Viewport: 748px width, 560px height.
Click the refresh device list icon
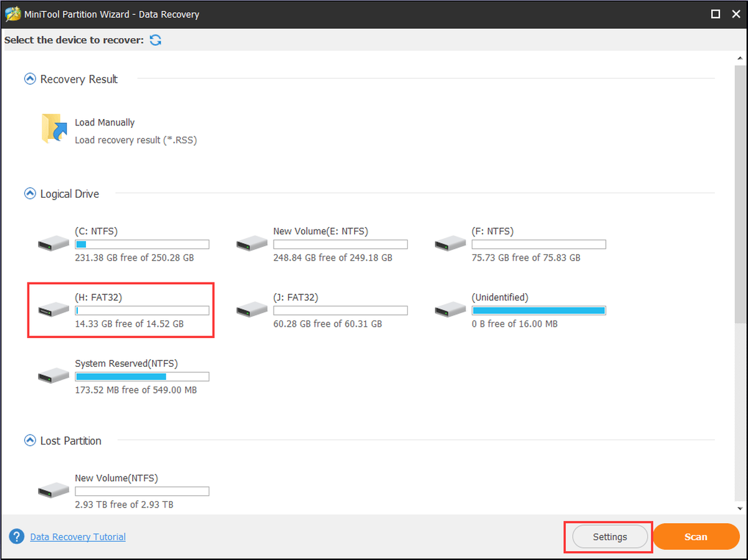[155, 40]
